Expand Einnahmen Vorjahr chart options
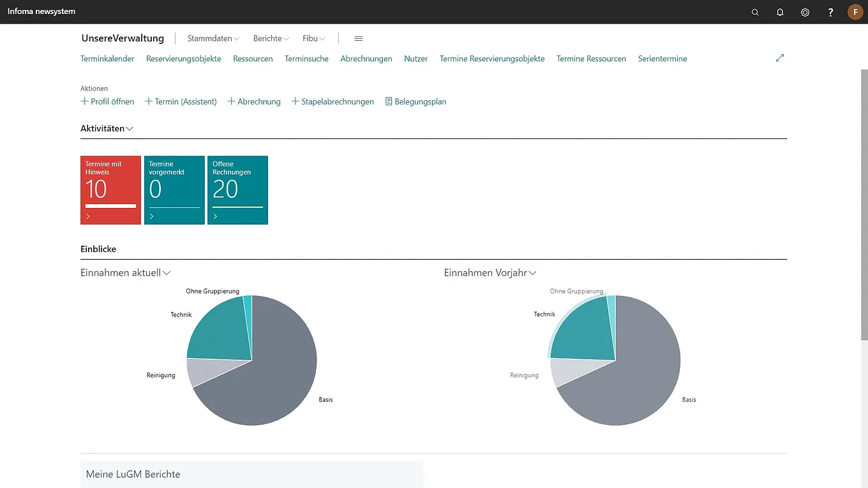The height and width of the screenshot is (488, 868). (x=490, y=272)
